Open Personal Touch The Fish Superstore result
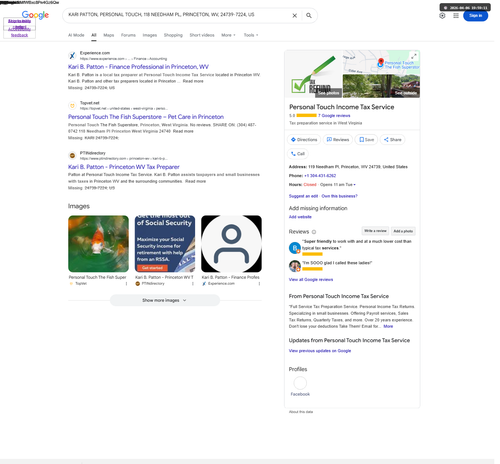Viewport: 500px width, 464px height. pyautogui.click(x=146, y=117)
